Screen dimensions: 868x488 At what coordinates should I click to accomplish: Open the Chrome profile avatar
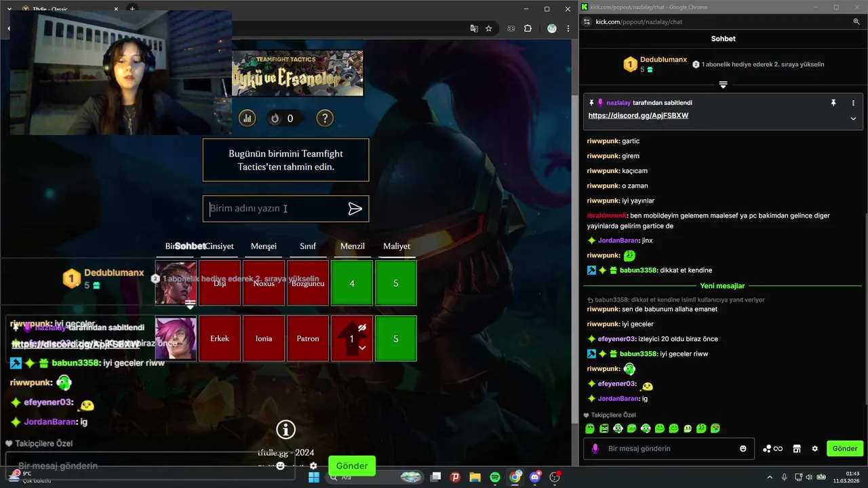point(551,28)
